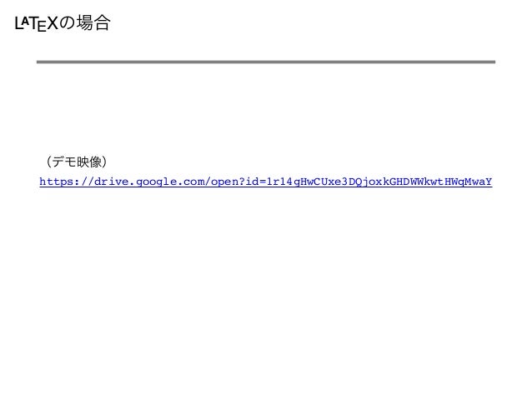Click the left end of the gray divider
Image resolution: width=532 pixels, height=399 pixels.
click(x=38, y=62)
